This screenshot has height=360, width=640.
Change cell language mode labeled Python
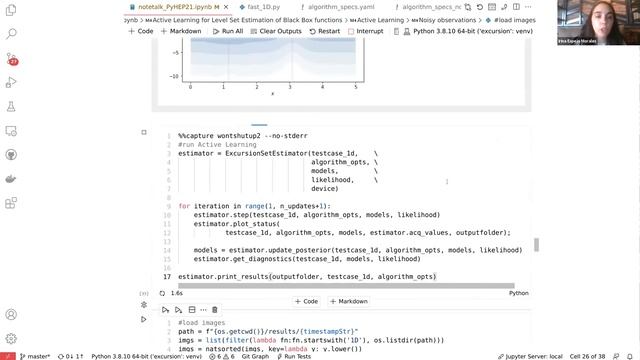point(519,293)
